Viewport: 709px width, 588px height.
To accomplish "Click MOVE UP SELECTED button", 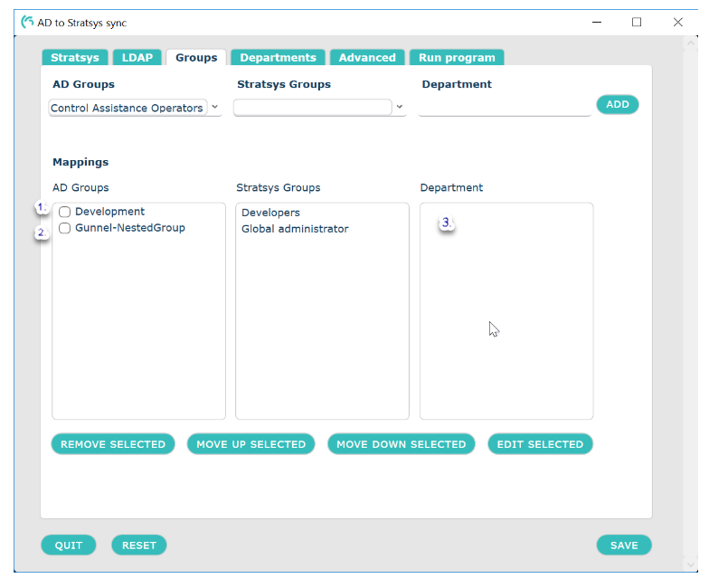I will pos(251,444).
